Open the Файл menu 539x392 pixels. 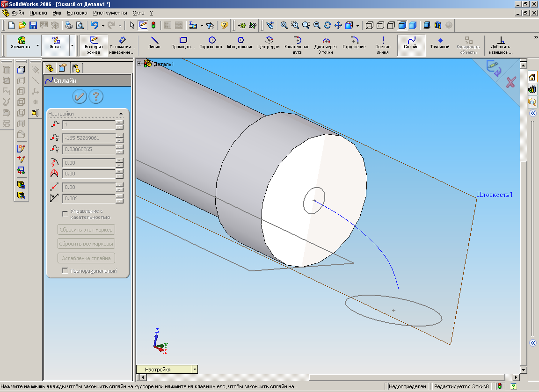pyautogui.click(x=18, y=13)
